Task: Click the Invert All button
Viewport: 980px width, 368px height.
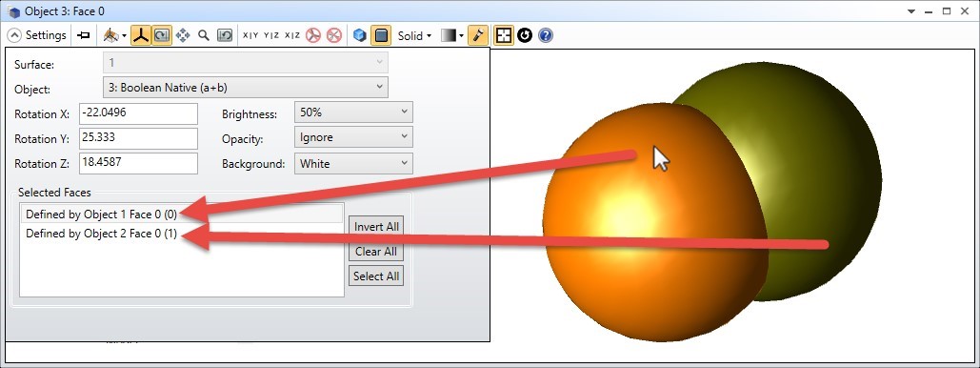Action: click(x=376, y=227)
